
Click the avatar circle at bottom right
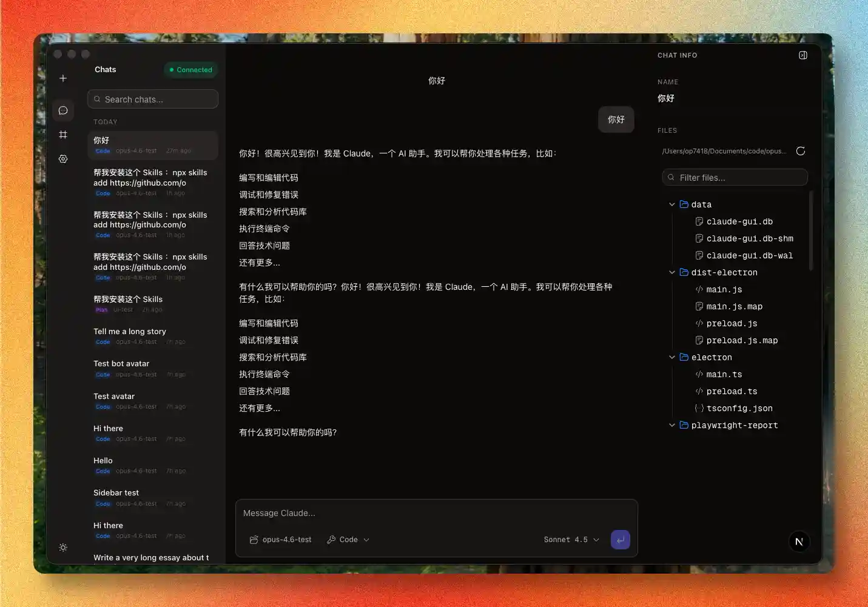[799, 542]
